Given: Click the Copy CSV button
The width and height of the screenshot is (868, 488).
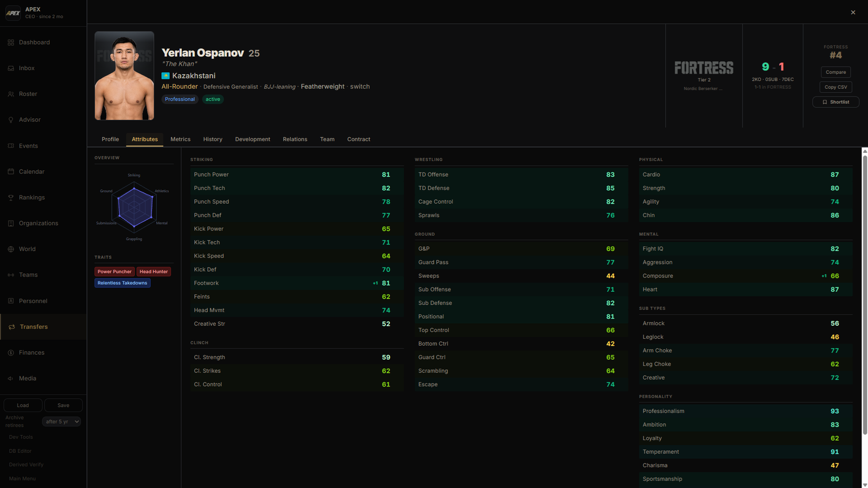Looking at the screenshot, I should [836, 87].
